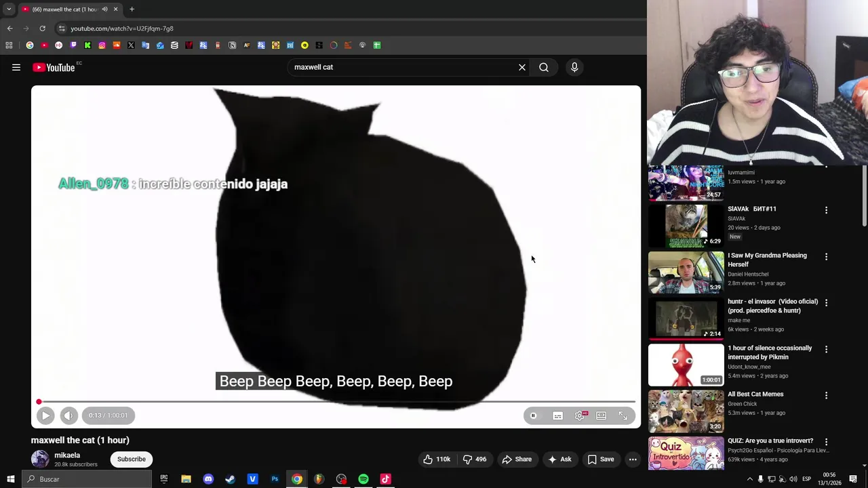
Task: Open the X (Twitter) bookmark icon
Action: [x=131, y=45]
